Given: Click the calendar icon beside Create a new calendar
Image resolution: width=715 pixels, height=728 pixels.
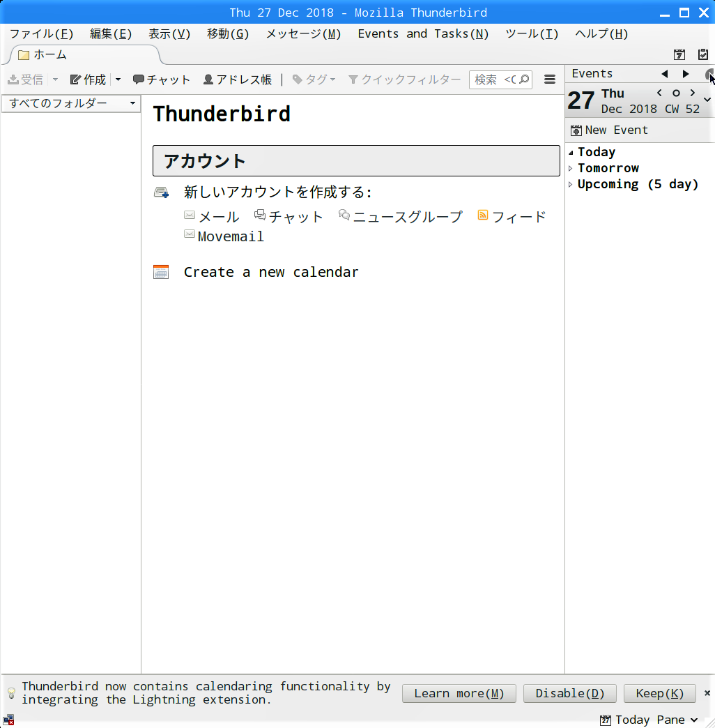Looking at the screenshot, I should (161, 272).
